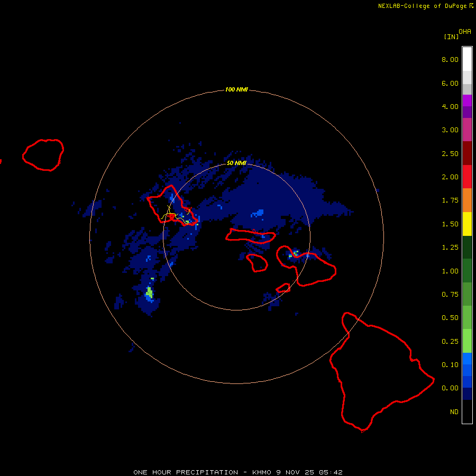The width and height of the screenshot is (476, 476).
Task: Select the black ND legend swatch
Action: [x=467, y=411]
